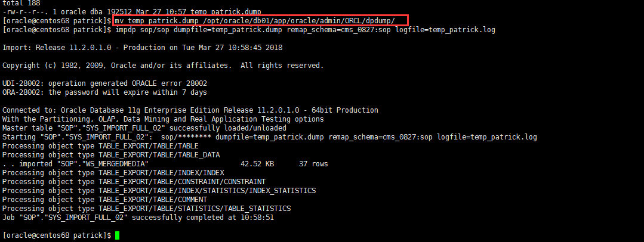Click the 'Connected to: Oracle Database 11g' line
Viewport: 644px width, 242px height.
[190, 110]
